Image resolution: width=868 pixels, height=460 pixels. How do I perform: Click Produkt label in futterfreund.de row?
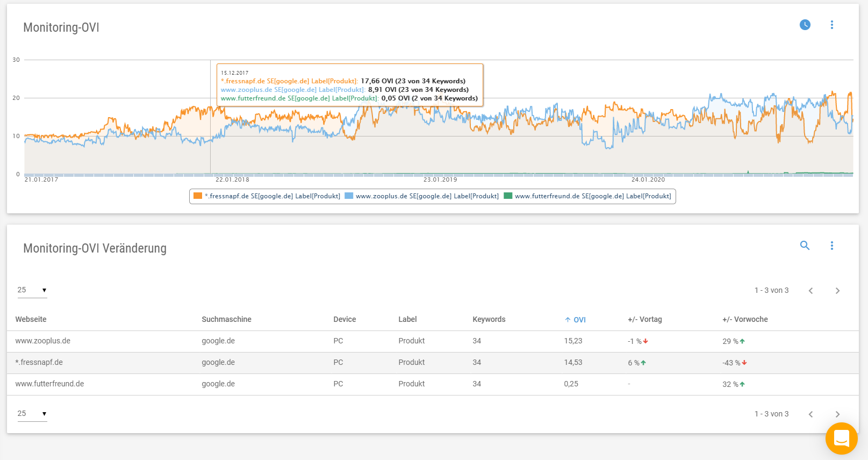(x=412, y=384)
